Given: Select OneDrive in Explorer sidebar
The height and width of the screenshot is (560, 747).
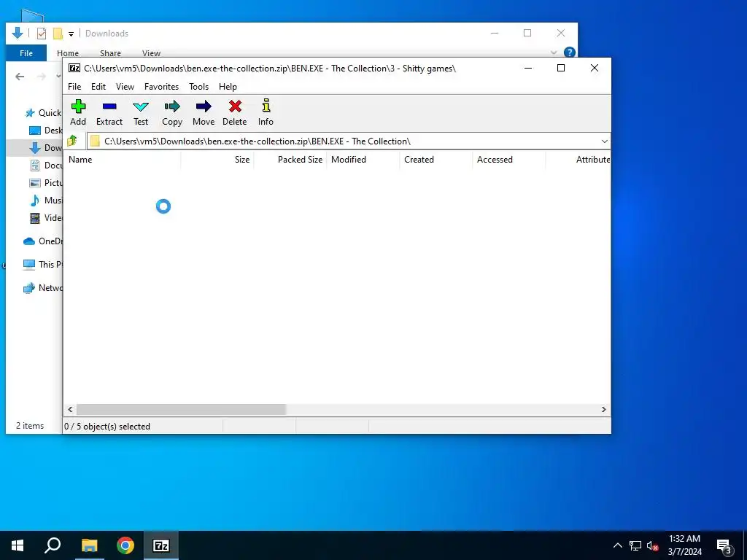Looking at the screenshot, I should coord(42,241).
